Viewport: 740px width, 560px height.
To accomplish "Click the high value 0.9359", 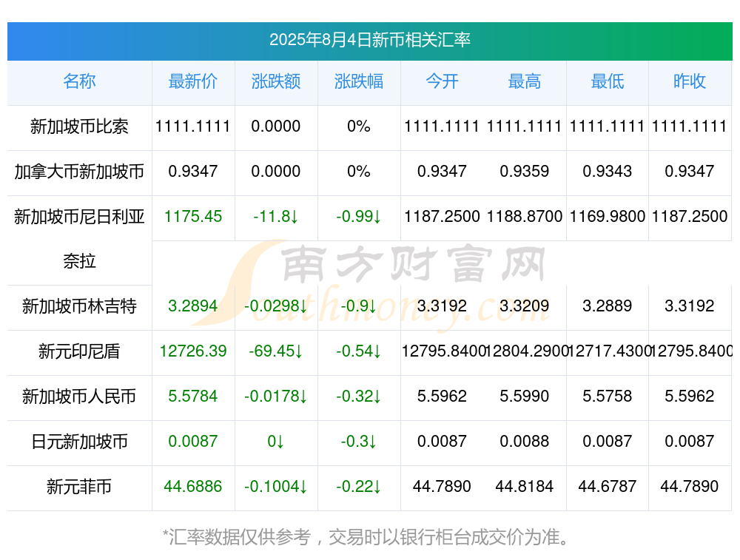I will (525, 172).
